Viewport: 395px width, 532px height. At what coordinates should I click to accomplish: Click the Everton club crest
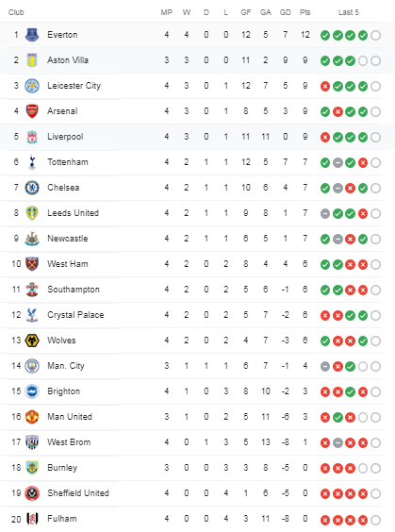tap(32, 35)
